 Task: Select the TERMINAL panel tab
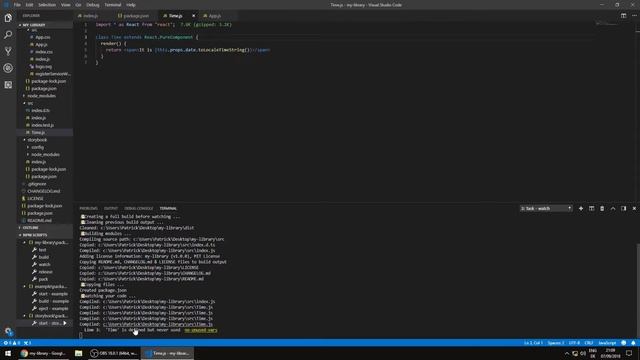tap(168, 209)
